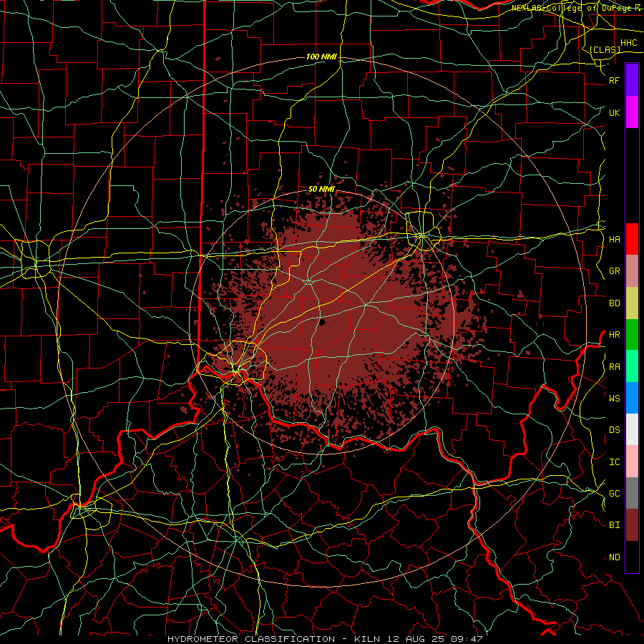Click the [CLAS] units label
Screen dimensions: 644x644
(x=605, y=49)
